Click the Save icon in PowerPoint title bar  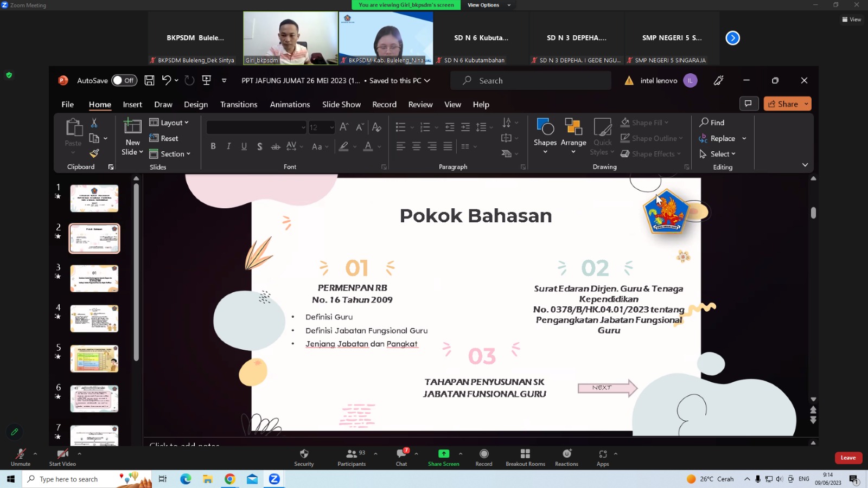[x=149, y=80]
